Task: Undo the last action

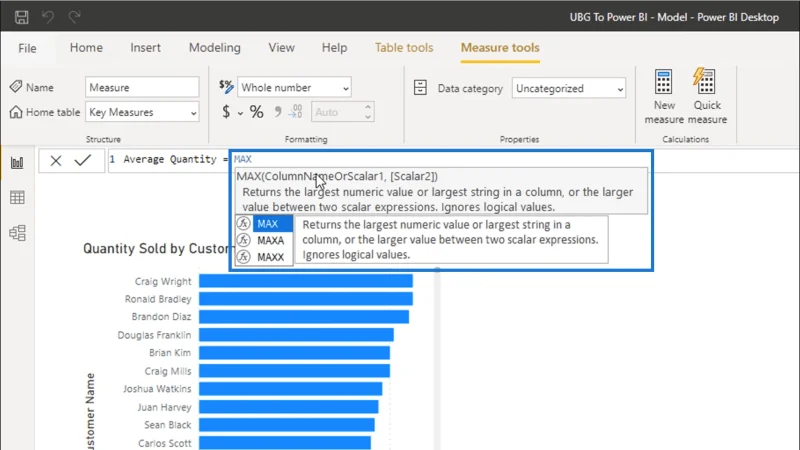Action: (x=48, y=17)
